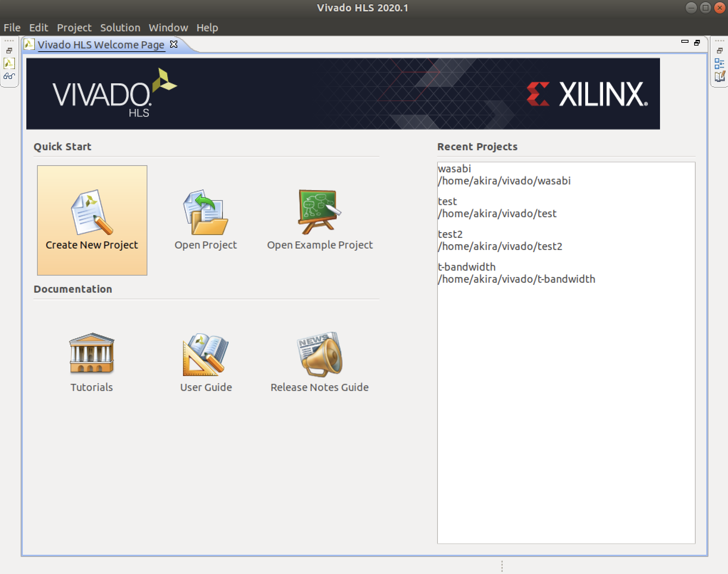Select path /home/akira/vivado/test2
Image resolution: width=728 pixels, height=574 pixels.
[500, 246]
